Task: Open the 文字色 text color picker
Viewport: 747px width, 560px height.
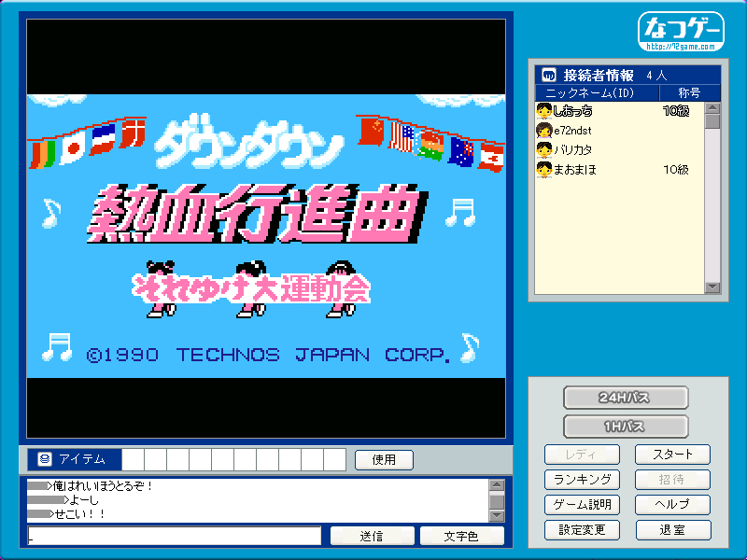Action: click(461, 536)
